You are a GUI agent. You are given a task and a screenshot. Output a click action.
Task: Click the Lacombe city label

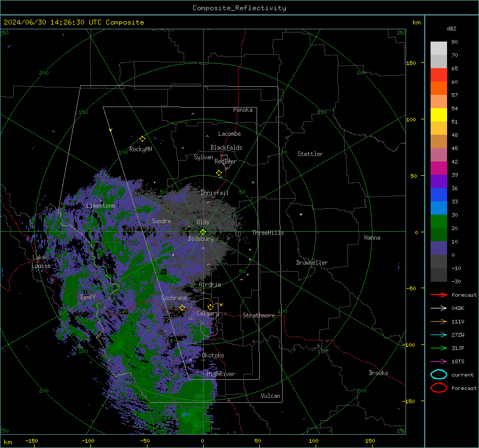pos(229,134)
